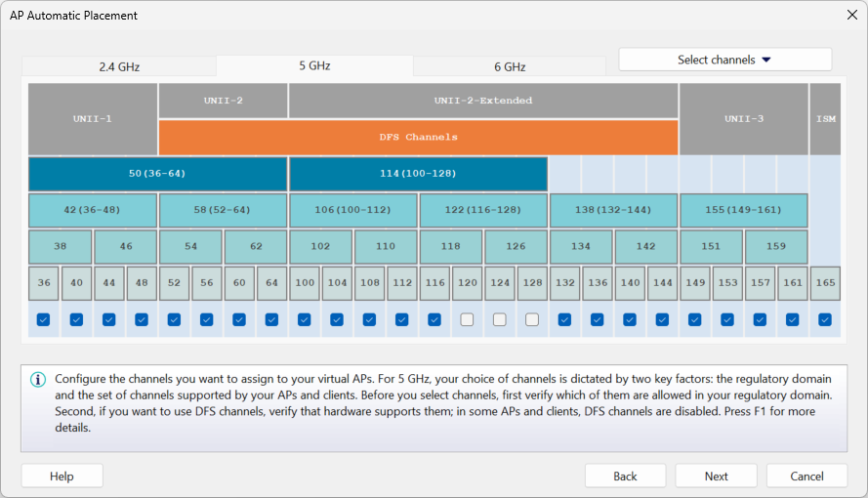Select 40 MHz channel 142 block
The image size is (868, 498).
[646, 247]
